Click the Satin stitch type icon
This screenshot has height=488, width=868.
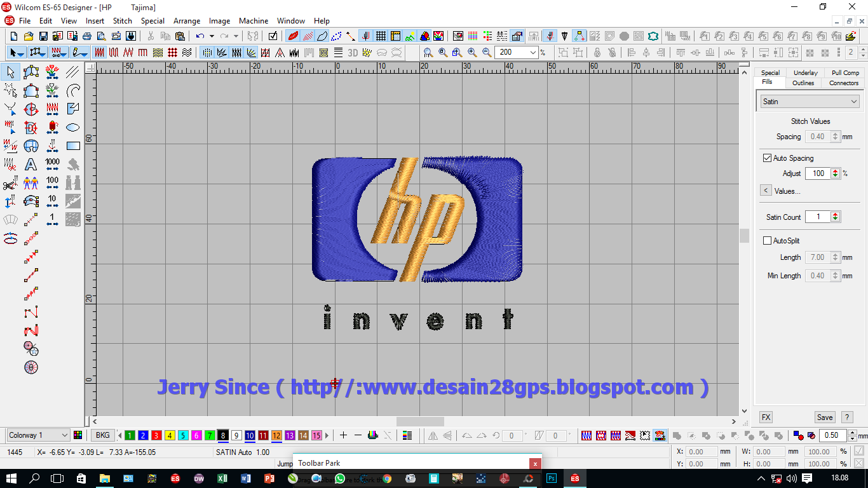point(100,52)
